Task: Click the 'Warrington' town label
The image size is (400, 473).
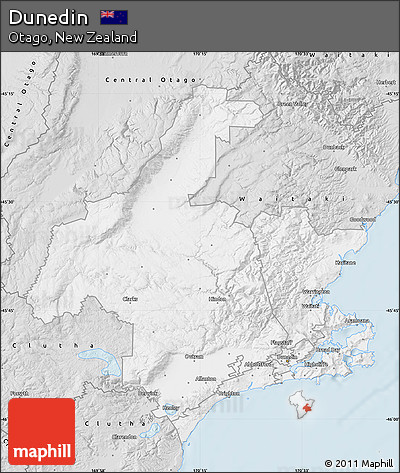Action: 316,292
